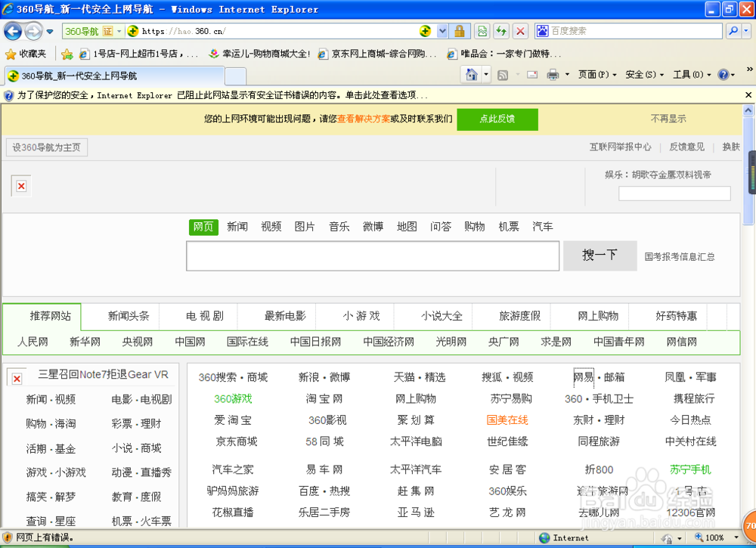Switch to the 新闻头条 tab
The height and width of the screenshot is (548, 756).
(129, 316)
